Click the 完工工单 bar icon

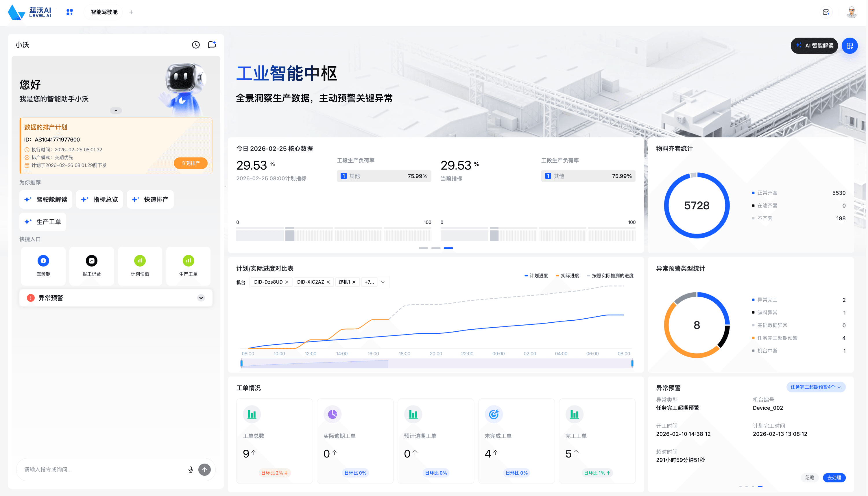tap(574, 414)
